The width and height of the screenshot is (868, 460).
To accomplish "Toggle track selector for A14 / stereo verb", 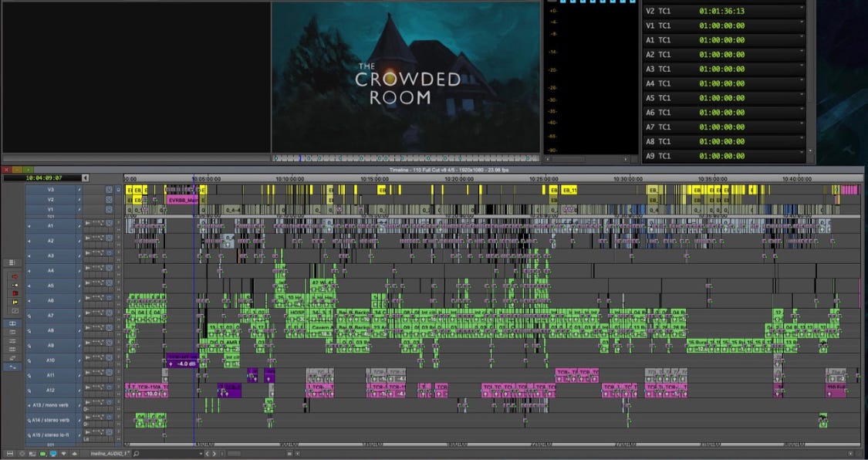I will point(50,420).
